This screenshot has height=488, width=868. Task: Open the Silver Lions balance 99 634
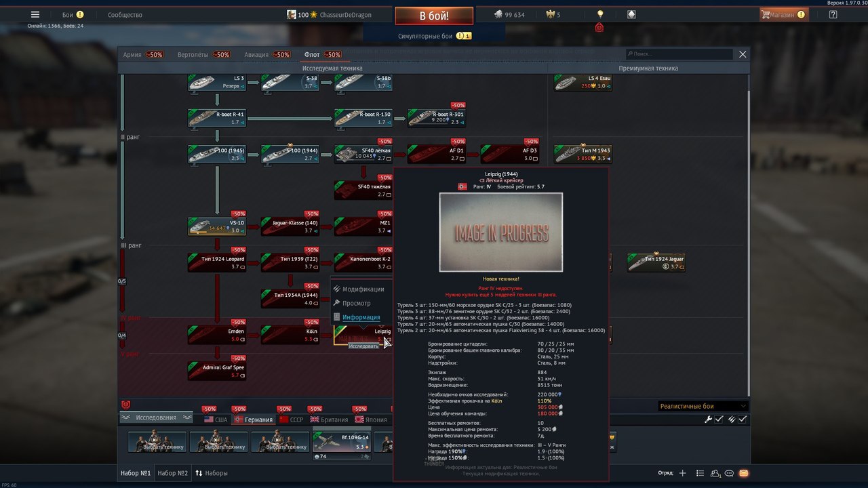pos(509,14)
